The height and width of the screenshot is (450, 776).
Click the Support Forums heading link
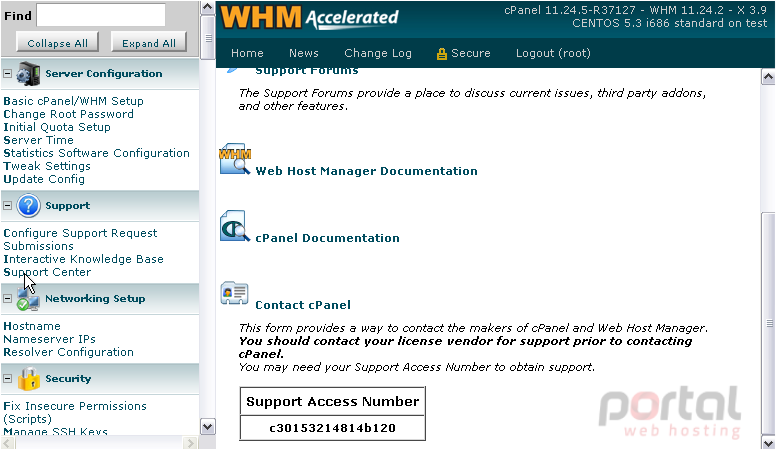pyautogui.click(x=307, y=71)
